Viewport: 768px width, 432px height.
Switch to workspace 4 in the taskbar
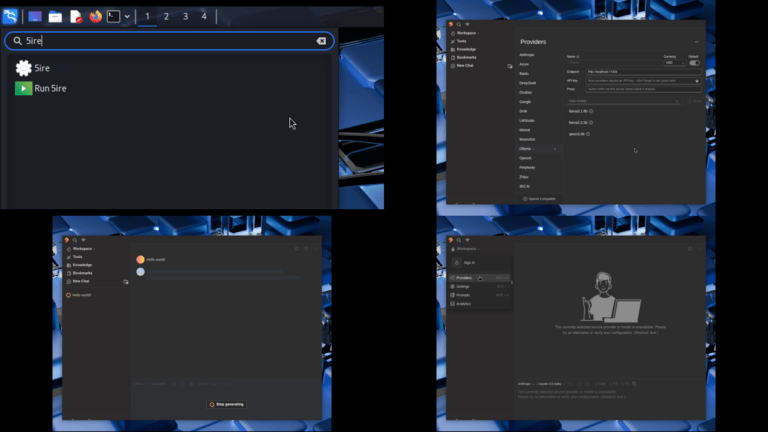(x=204, y=17)
